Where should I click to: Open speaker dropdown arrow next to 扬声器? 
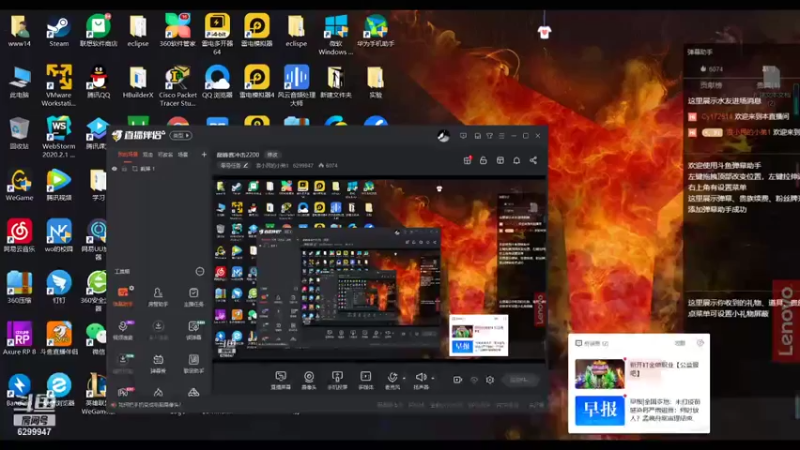click(433, 379)
